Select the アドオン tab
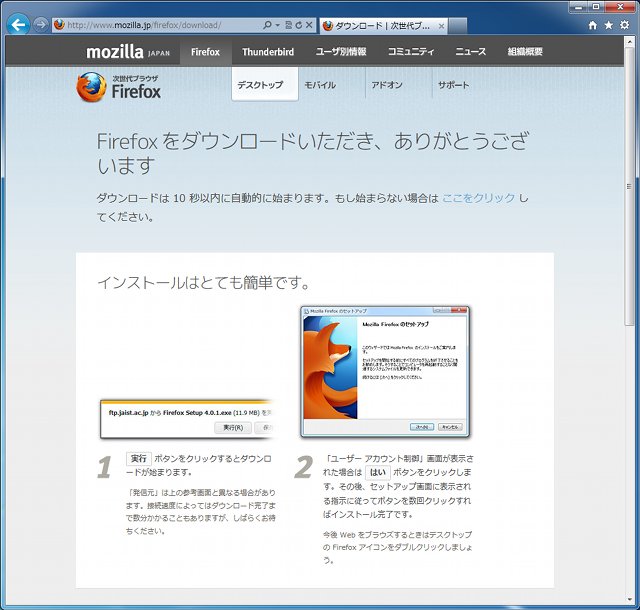 click(387, 85)
